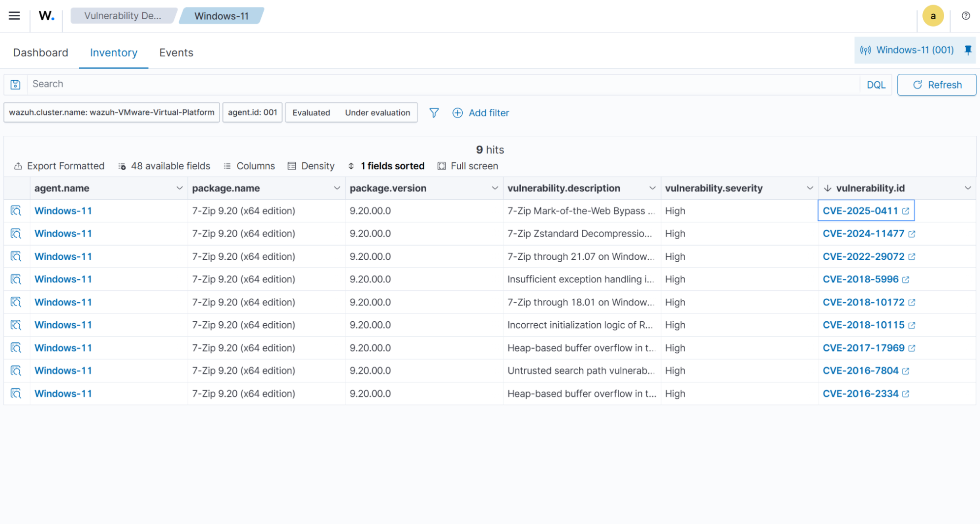Viewport: 980px width, 524px height.
Task: Go to Vulnerability Detection breadcrumb
Action: pyautogui.click(x=123, y=16)
